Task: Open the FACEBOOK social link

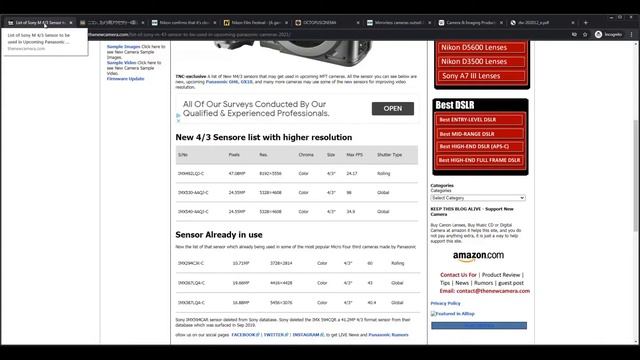Action: pyautogui.click(x=245, y=335)
